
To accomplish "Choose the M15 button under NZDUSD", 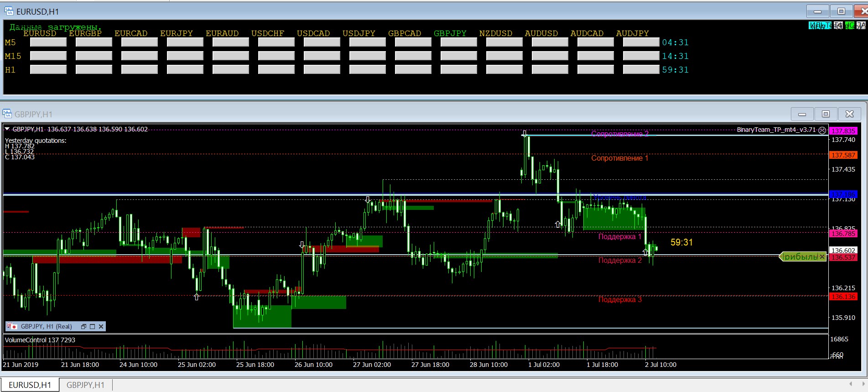I will click(x=504, y=56).
